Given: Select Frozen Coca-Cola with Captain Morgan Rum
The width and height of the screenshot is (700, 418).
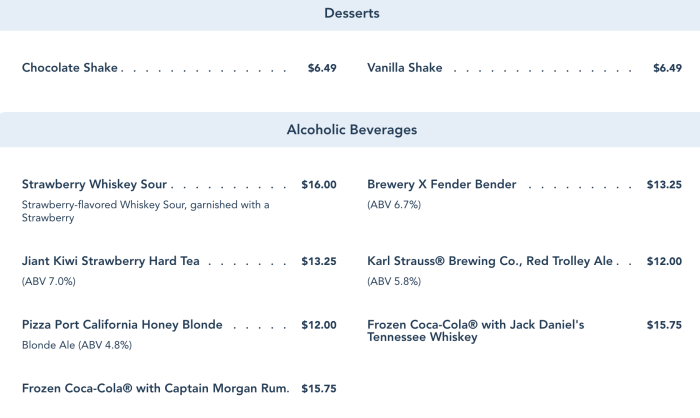Looking at the screenshot, I should (154, 388).
